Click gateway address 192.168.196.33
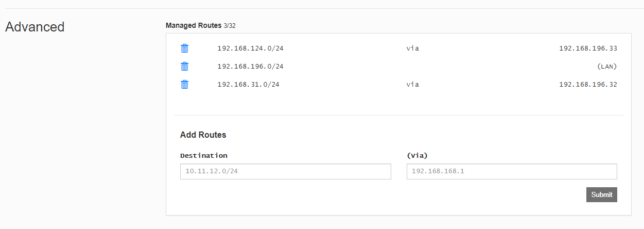 [x=588, y=48]
